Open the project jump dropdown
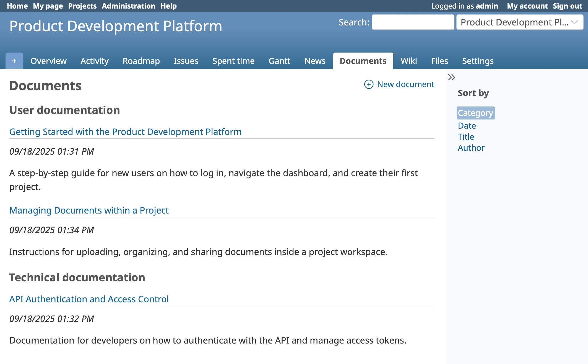 coord(520,22)
